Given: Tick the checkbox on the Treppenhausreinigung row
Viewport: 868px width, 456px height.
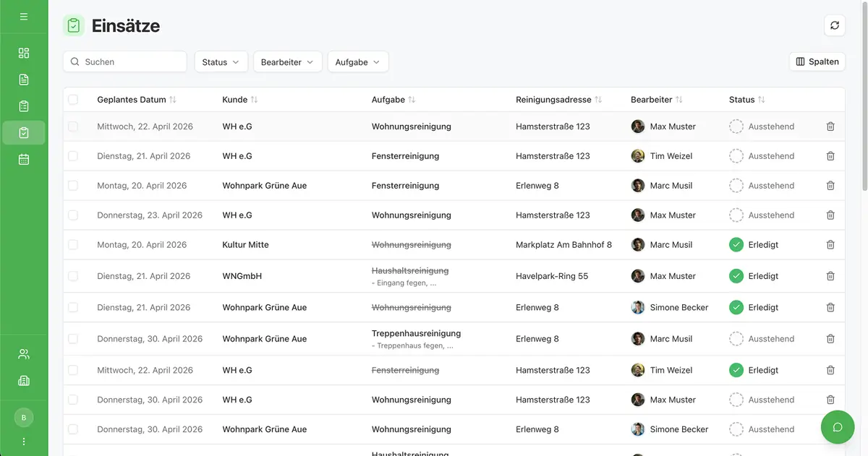Looking at the screenshot, I should click(x=73, y=338).
